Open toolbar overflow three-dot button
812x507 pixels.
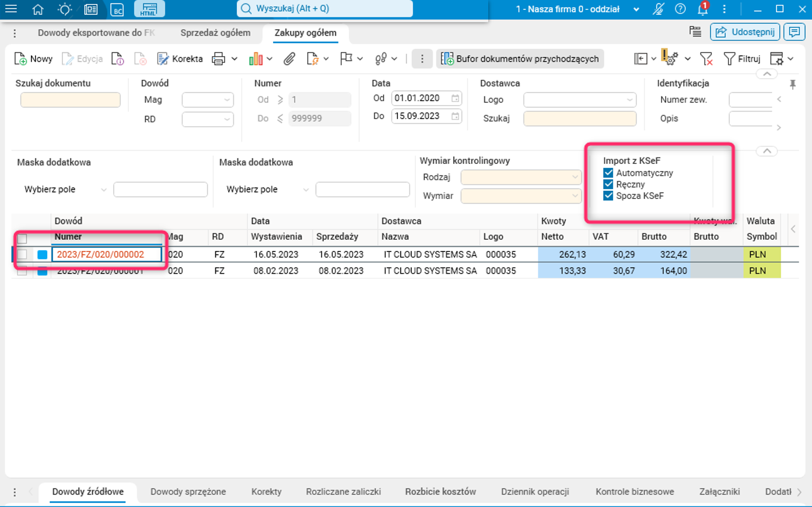(422, 59)
